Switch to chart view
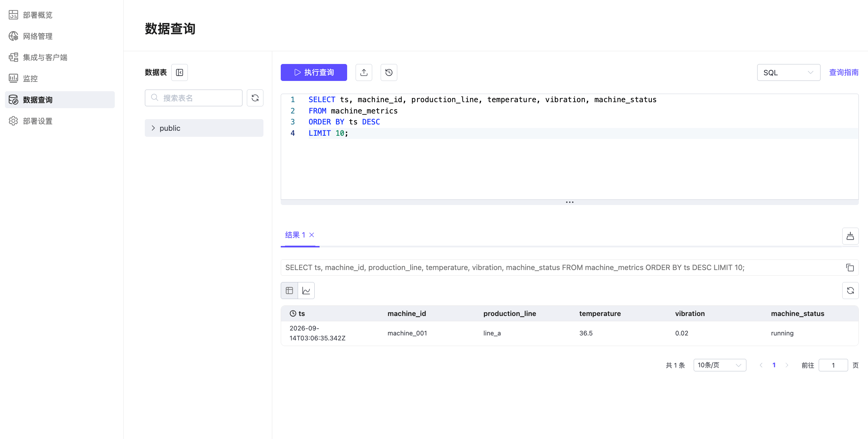 [306, 291]
